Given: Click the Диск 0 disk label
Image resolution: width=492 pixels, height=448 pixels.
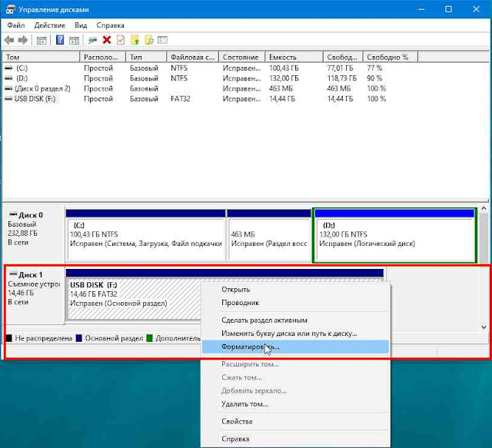Looking at the screenshot, I should tap(34, 233).
